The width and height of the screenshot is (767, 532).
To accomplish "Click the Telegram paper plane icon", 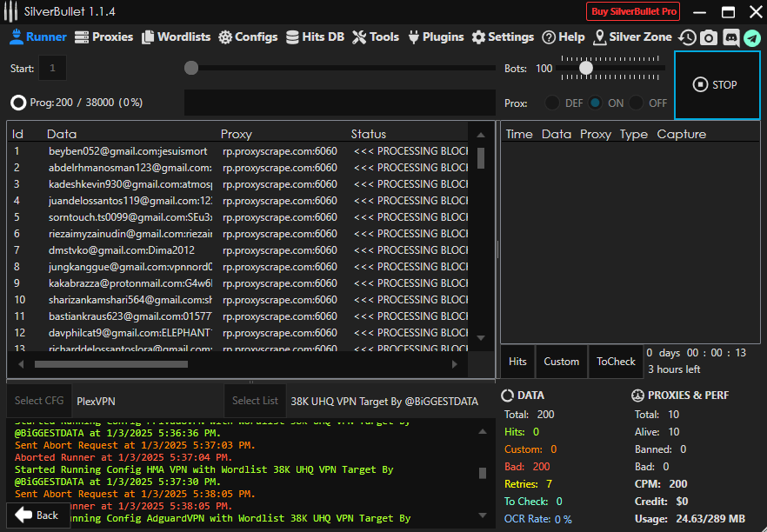I will (x=751, y=37).
